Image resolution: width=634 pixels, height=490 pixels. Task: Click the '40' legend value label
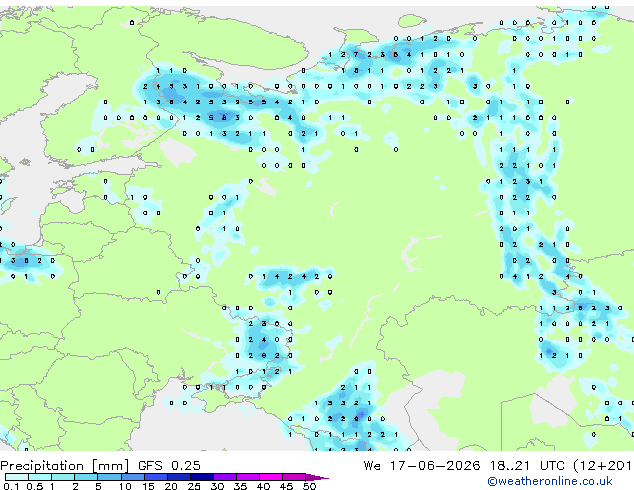click(264, 486)
